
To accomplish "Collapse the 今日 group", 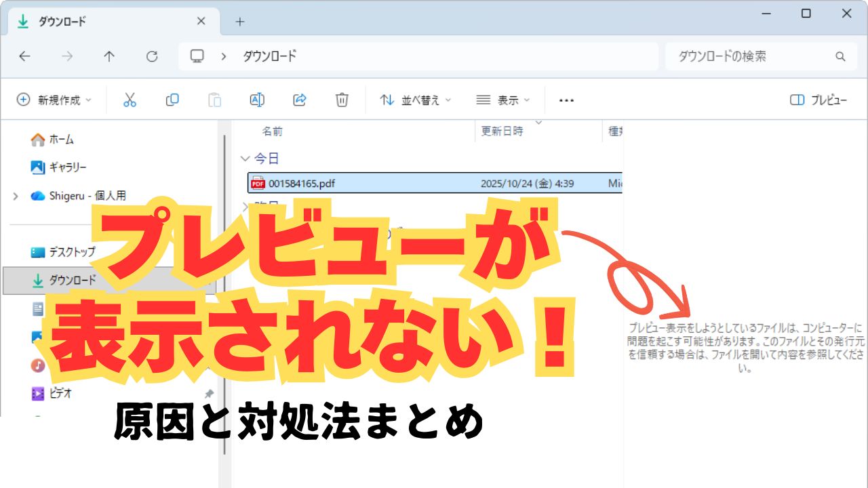I will point(245,159).
